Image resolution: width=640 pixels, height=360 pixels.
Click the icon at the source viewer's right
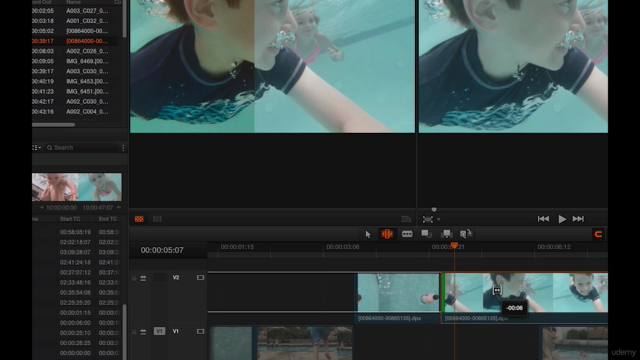[x=406, y=220]
